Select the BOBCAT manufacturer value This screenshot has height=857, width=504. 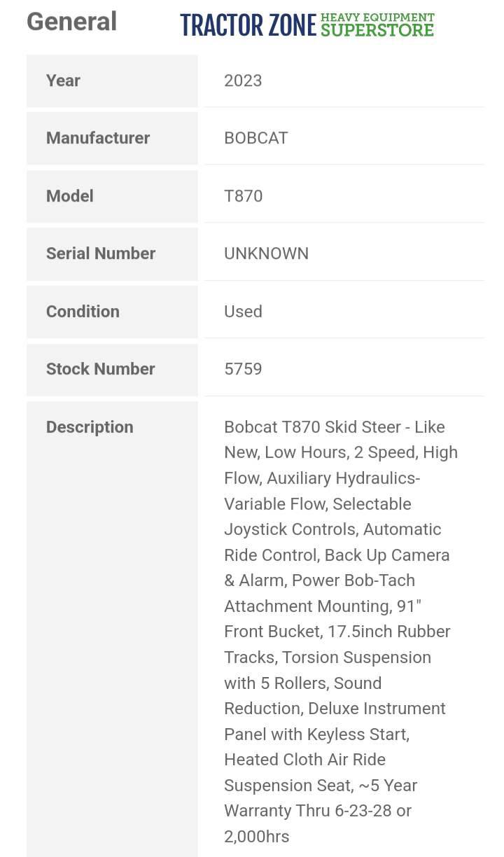pos(255,138)
